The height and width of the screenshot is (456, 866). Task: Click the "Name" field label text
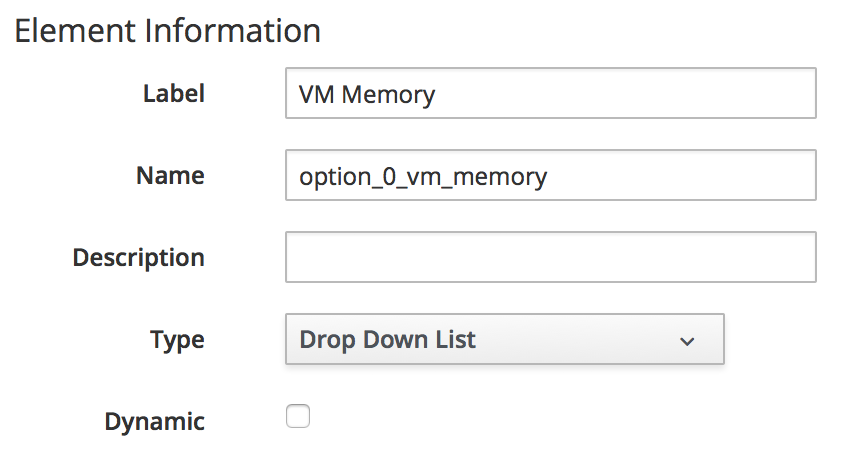point(170,176)
